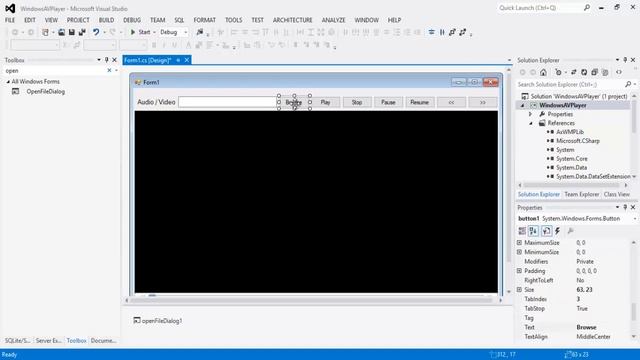The height and width of the screenshot is (360, 640).
Task: Click the Events lightning bolt icon
Action: [x=558, y=231]
